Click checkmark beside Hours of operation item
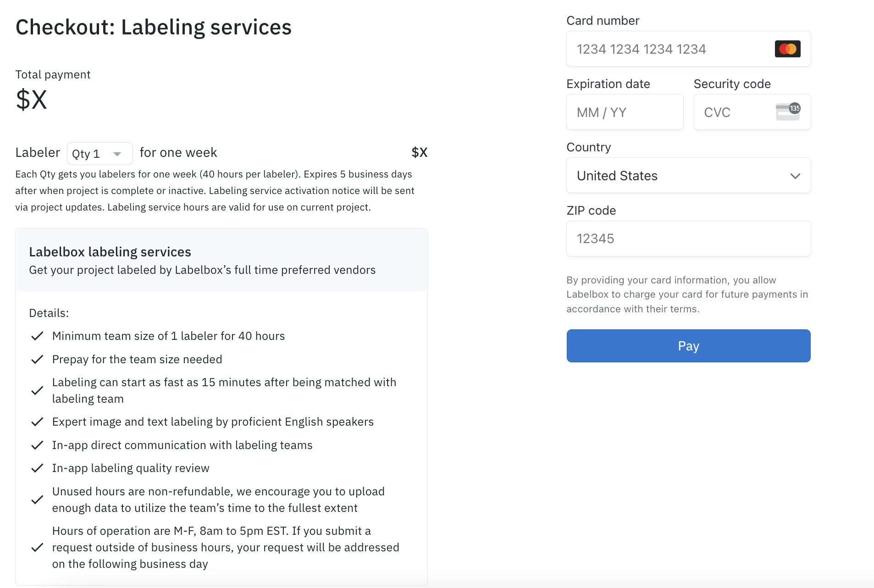874x588 pixels. (37, 548)
